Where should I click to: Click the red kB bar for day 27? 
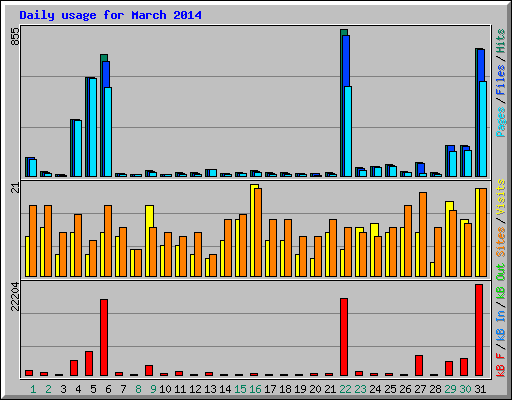click(x=419, y=365)
